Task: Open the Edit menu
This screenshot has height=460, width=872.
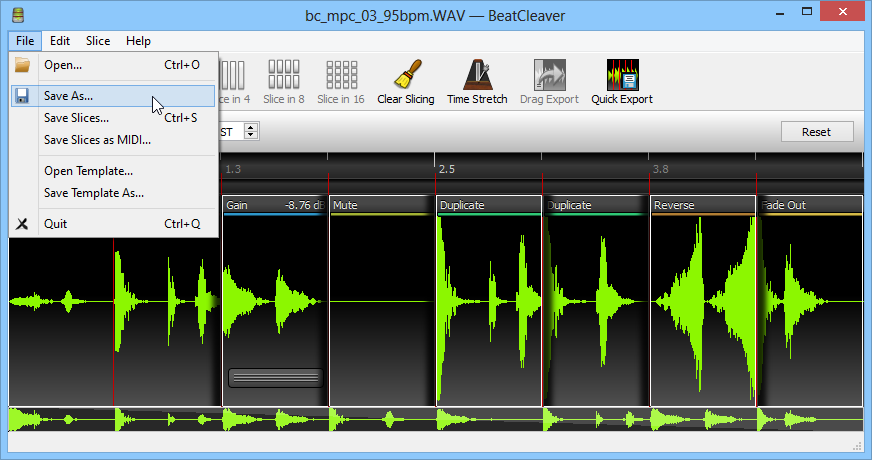Action: [x=60, y=41]
